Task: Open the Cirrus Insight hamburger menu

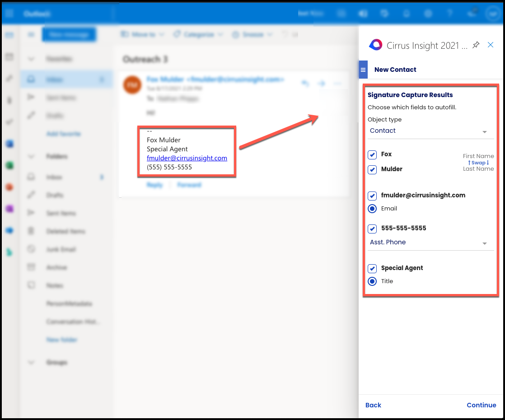Action: coord(363,70)
